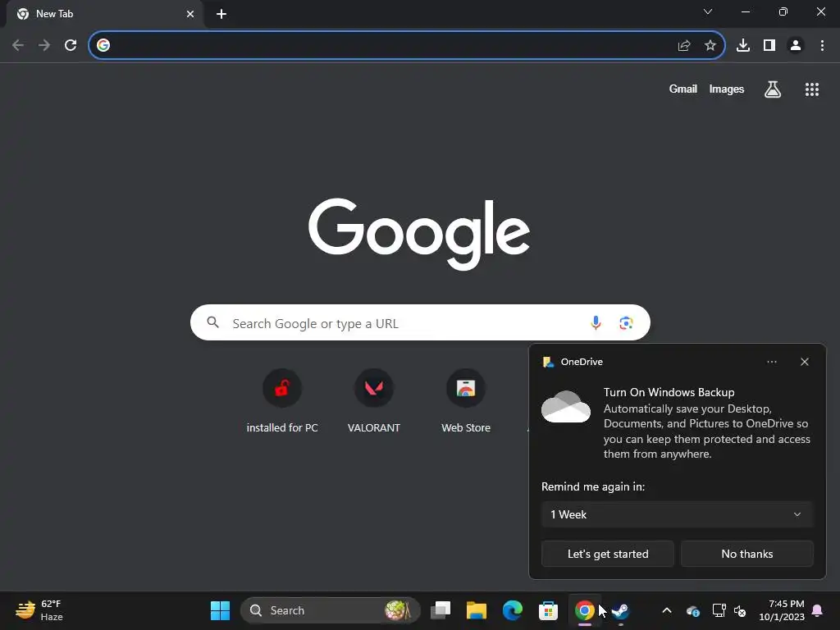Open the Images link
Image resolution: width=840 pixels, height=630 pixels.
[727, 89]
